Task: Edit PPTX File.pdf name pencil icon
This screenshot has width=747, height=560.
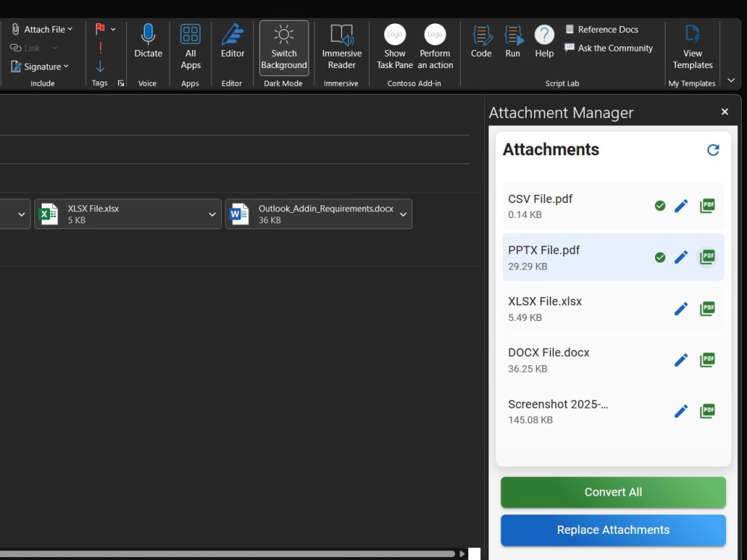Action: pyautogui.click(x=681, y=257)
